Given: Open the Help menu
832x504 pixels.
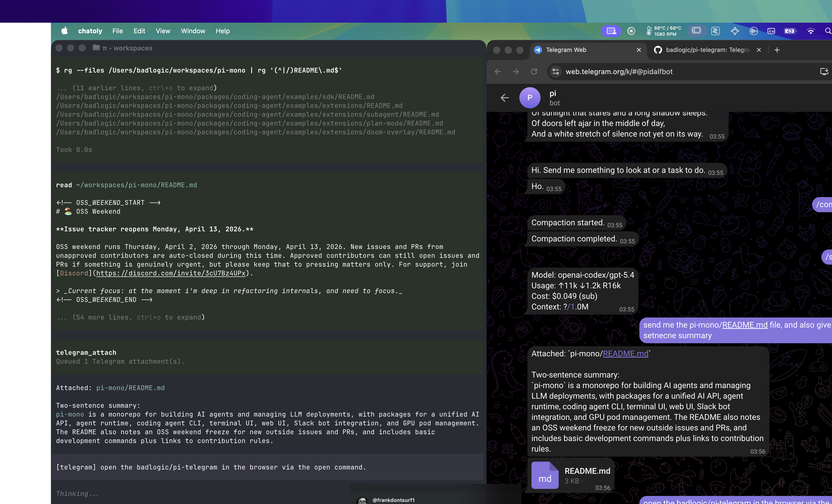Looking at the screenshot, I should [x=223, y=31].
